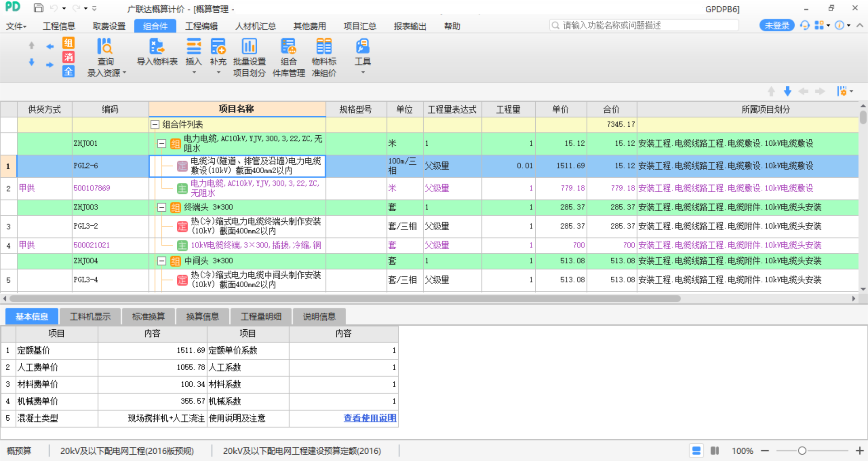Collapse the 组合件列表 tree node
This screenshot has height=461, width=868.
[x=155, y=124]
